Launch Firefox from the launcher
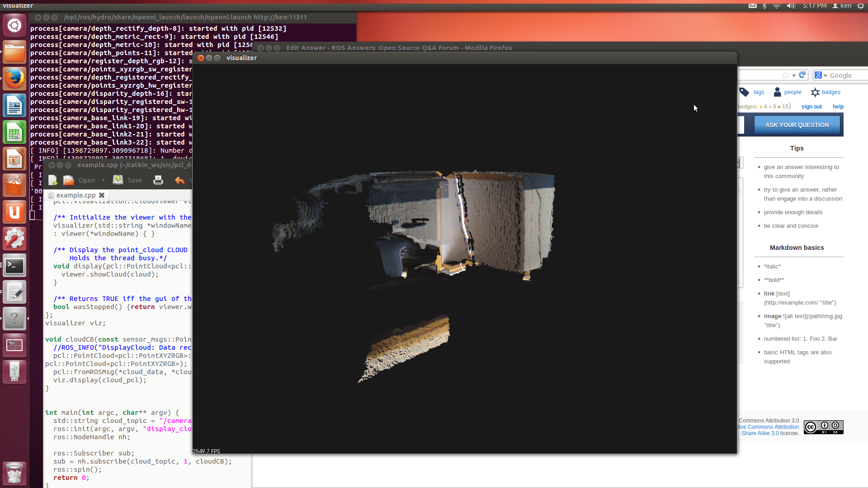 pyautogui.click(x=14, y=79)
